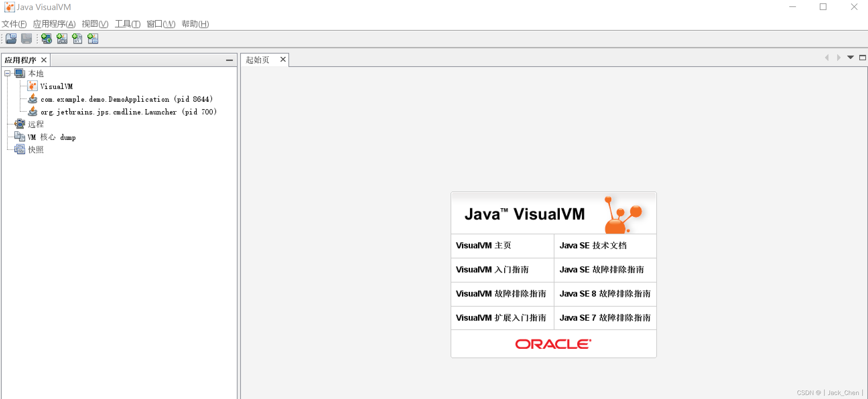Screen dimensions: 868x399
Task: Open the Java SE 故障排除指南 link
Action: click(601, 269)
